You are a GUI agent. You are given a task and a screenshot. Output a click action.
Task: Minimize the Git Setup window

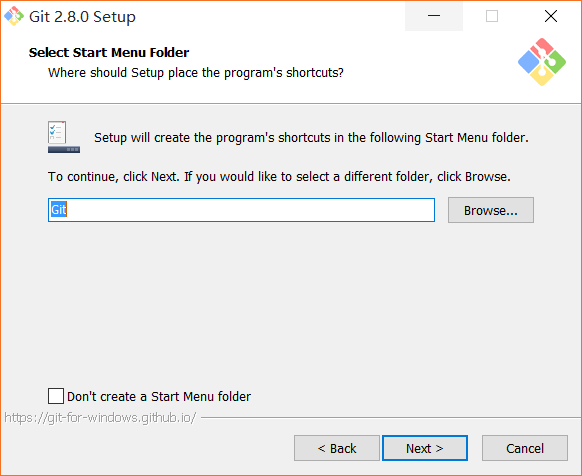(x=434, y=16)
